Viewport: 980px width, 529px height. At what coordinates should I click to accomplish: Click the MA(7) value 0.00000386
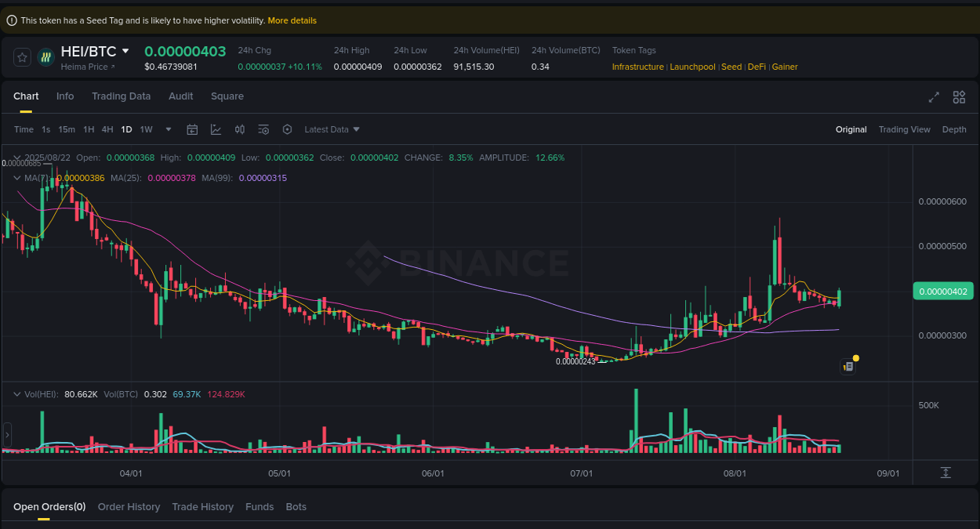[81, 178]
